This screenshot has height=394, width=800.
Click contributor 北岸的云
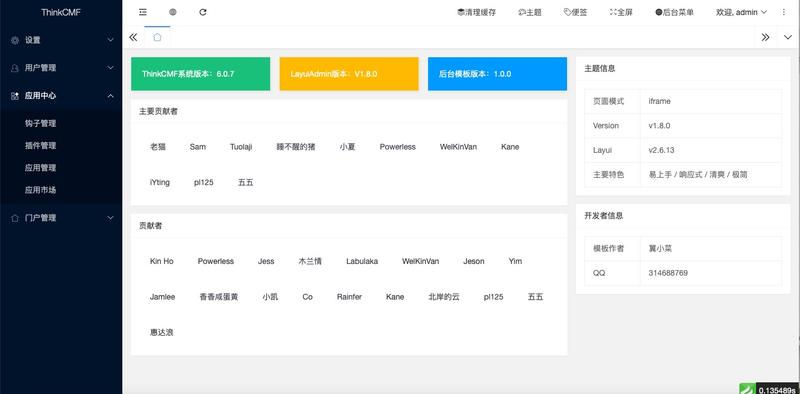[444, 297]
